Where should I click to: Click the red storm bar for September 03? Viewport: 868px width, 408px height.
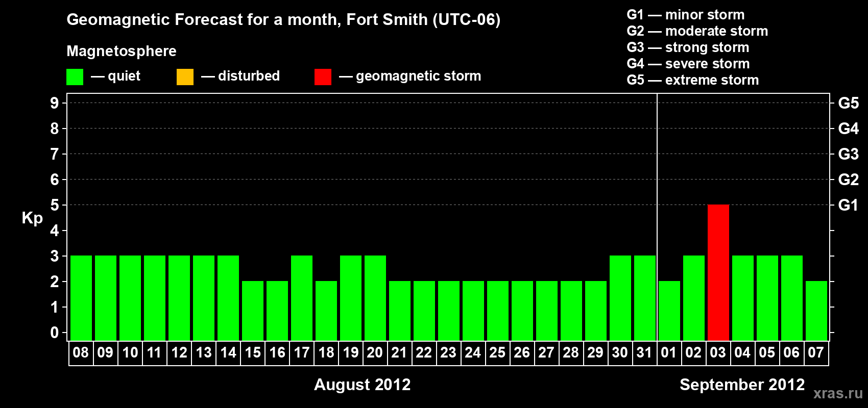pyautogui.click(x=718, y=272)
